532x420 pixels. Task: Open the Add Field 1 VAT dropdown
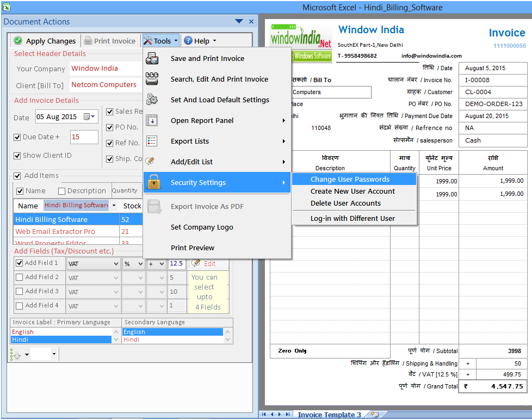click(116, 264)
